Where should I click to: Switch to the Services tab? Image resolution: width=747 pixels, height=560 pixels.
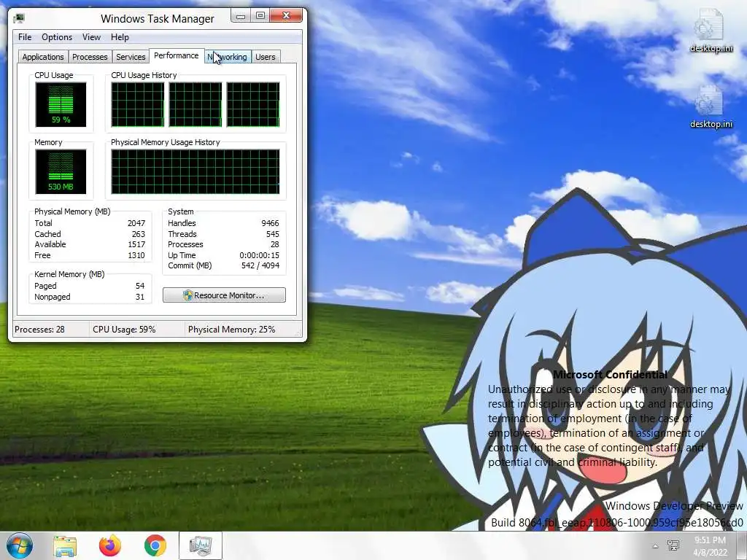click(131, 57)
